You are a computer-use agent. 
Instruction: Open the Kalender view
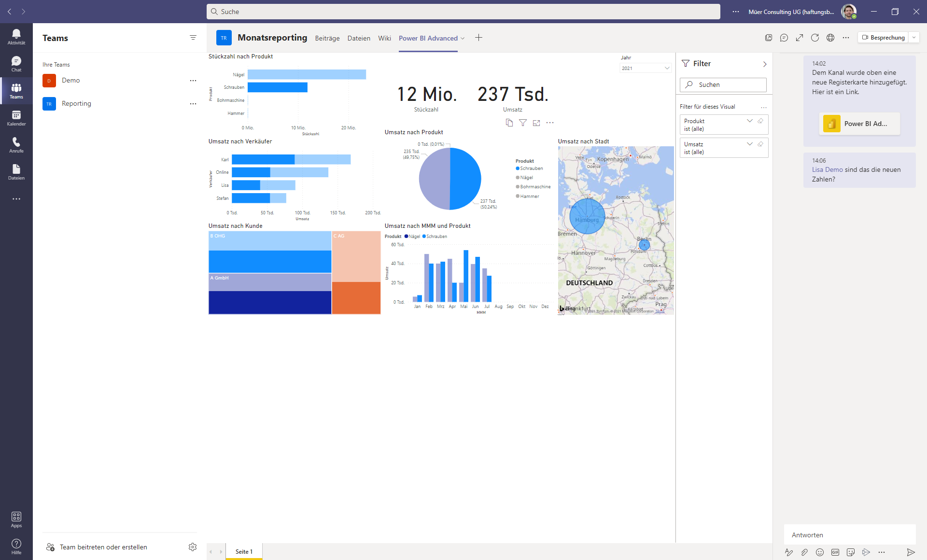tap(16, 118)
